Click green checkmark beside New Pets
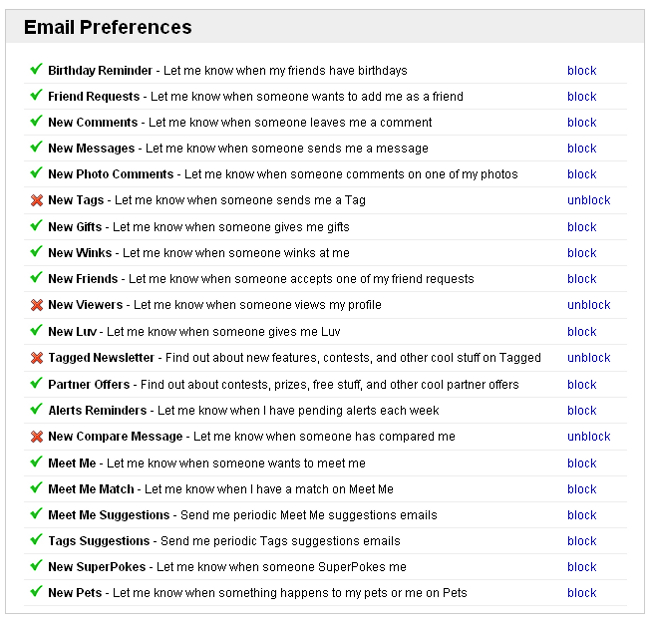The height and width of the screenshot is (618, 650). pos(36,591)
